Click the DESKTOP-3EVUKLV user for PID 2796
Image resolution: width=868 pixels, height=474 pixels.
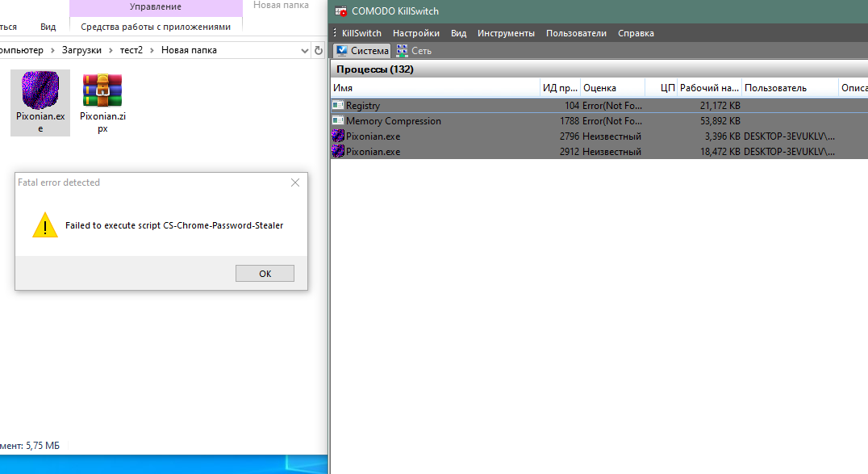click(x=789, y=136)
